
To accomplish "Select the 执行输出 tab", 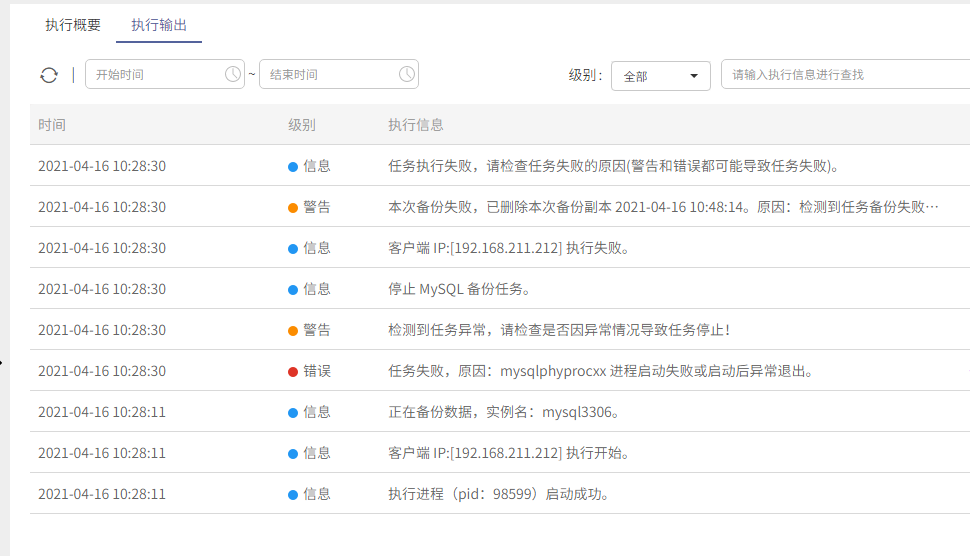I will (159, 25).
